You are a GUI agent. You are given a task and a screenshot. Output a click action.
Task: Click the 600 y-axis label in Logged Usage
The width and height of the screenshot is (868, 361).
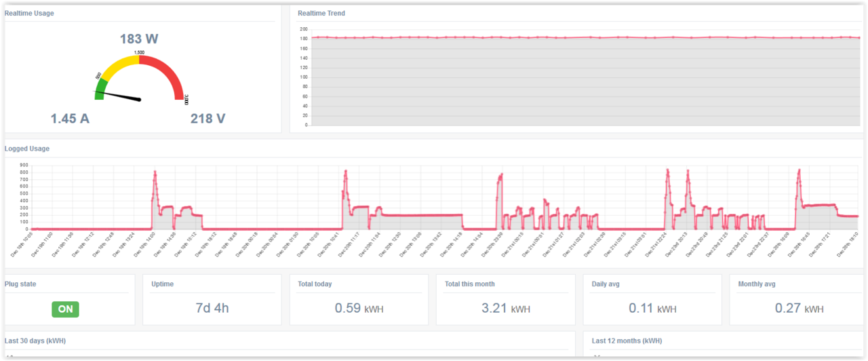(x=24, y=186)
